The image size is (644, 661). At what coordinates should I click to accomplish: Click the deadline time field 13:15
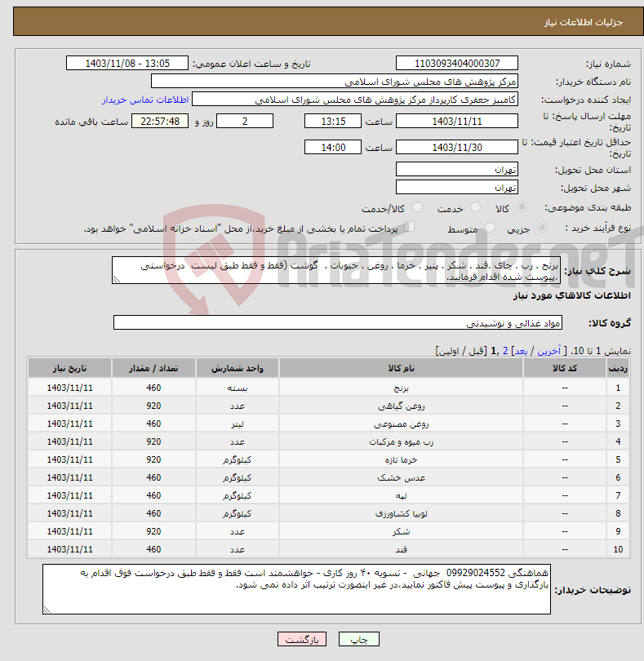pyautogui.click(x=333, y=121)
